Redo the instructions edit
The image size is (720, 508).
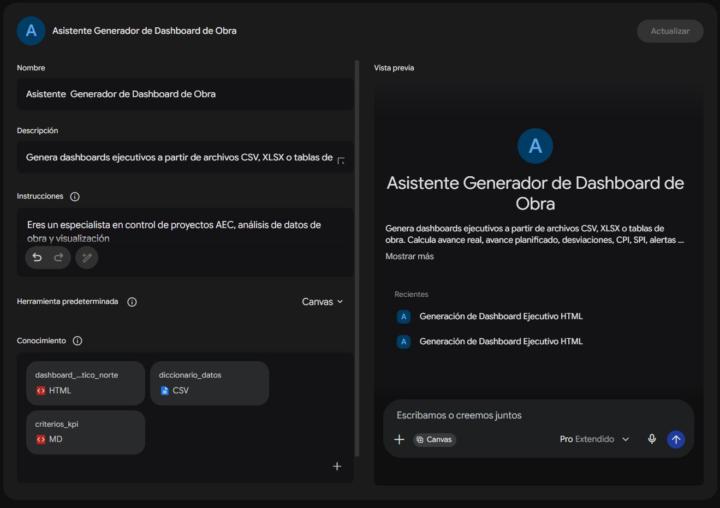(x=58, y=258)
